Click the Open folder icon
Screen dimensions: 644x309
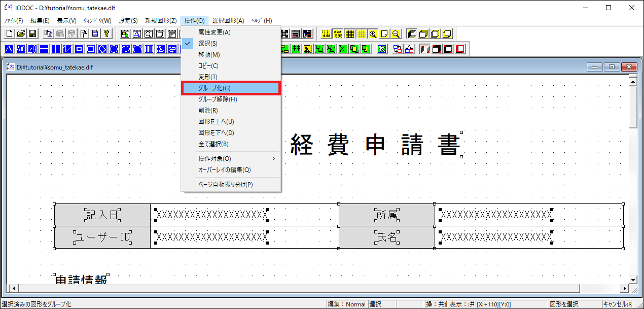pyautogui.click(x=21, y=33)
